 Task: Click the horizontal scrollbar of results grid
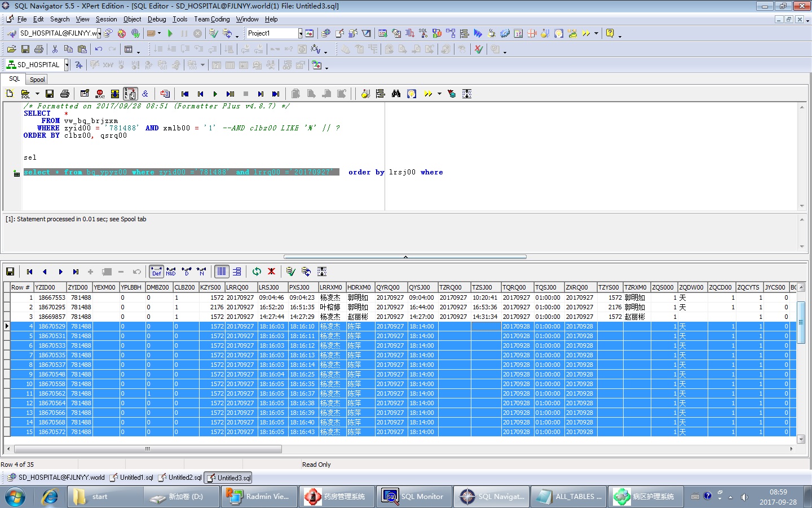(148, 449)
